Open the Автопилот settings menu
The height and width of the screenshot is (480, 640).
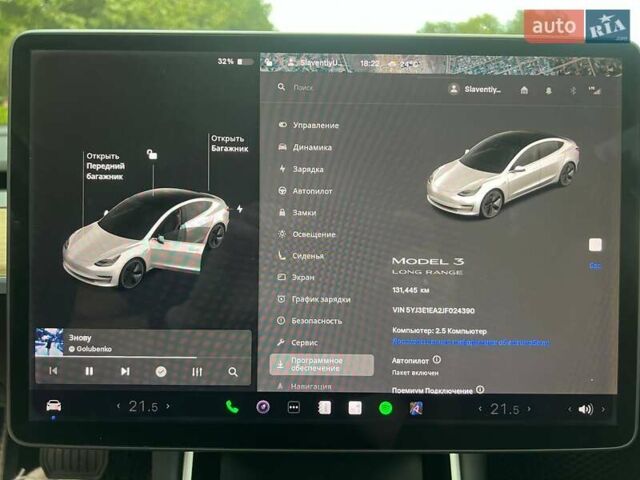312,190
